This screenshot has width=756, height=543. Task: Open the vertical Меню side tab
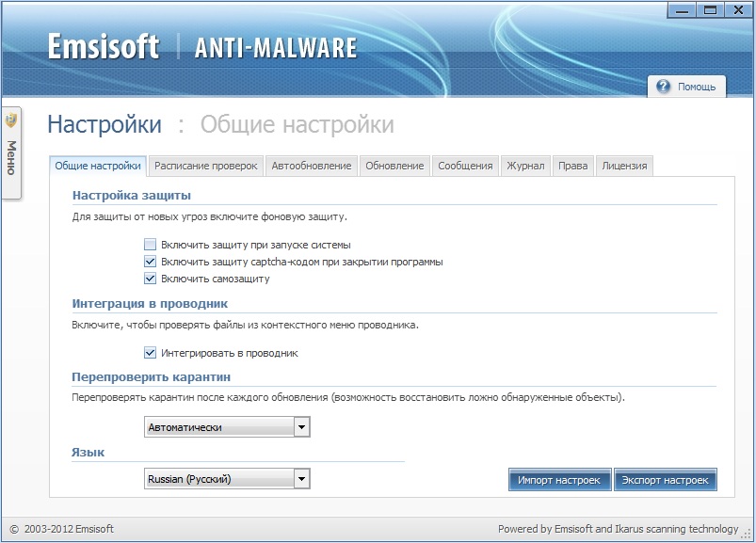click(x=11, y=152)
